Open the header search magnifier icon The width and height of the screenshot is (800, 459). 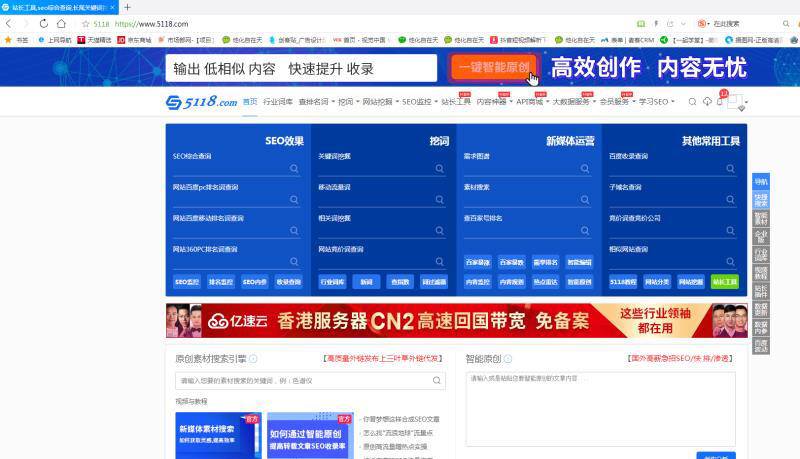coord(692,102)
